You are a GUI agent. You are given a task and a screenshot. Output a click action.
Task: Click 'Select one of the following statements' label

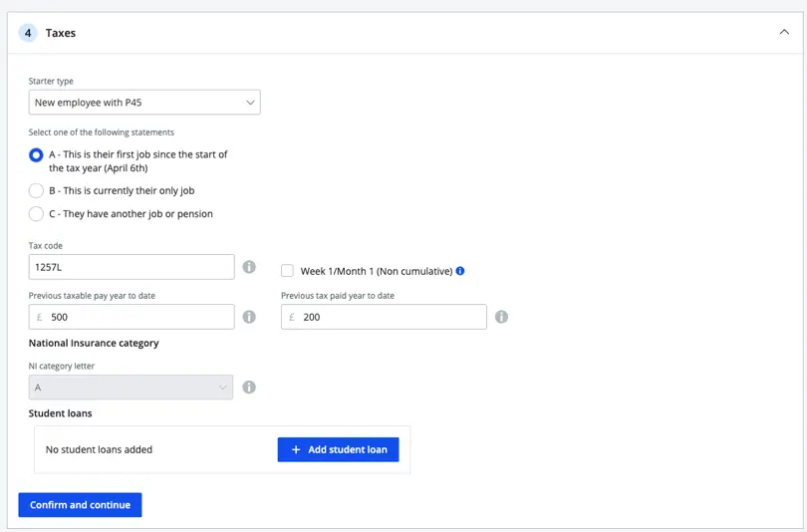pyautogui.click(x=102, y=133)
